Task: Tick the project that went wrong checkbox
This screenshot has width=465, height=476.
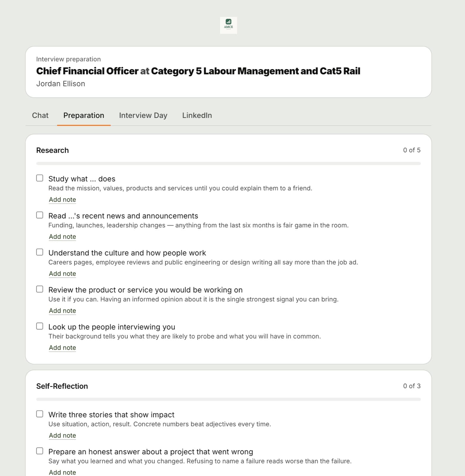Action: click(40, 451)
